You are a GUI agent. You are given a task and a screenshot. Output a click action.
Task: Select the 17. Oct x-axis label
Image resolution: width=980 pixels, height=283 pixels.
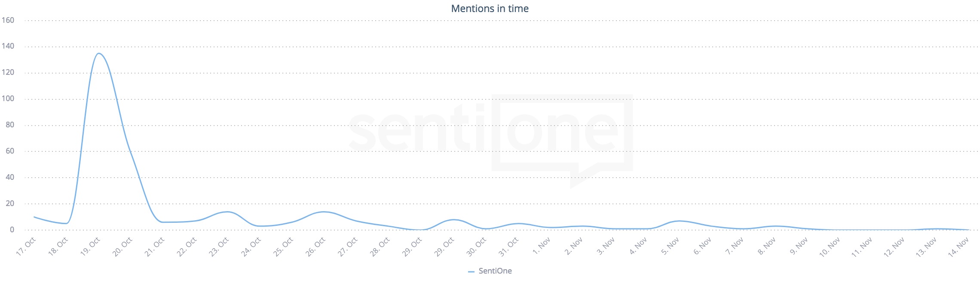point(26,246)
